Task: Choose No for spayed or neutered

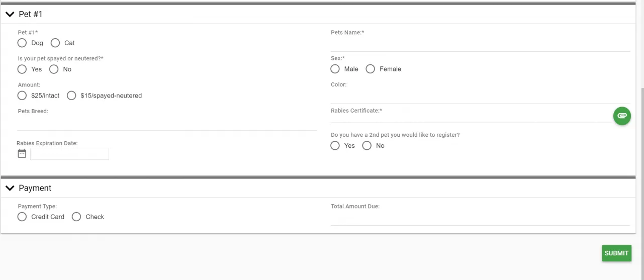Action: pos(54,69)
